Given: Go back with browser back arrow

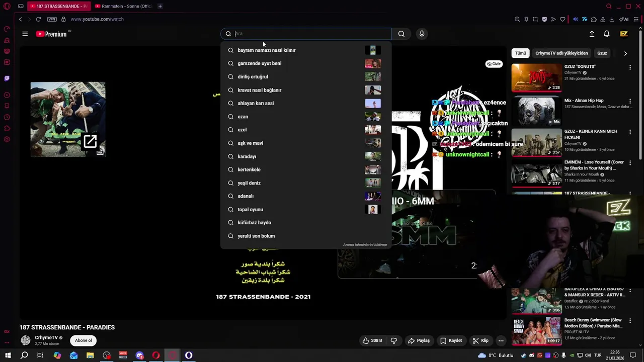Looking at the screenshot, I should pyautogui.click(x=20, y=19).
